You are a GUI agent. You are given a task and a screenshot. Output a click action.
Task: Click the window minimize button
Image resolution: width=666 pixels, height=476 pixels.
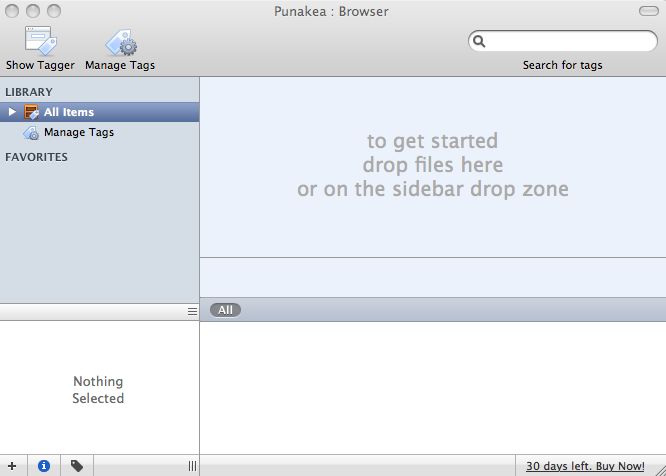point(33,11)
